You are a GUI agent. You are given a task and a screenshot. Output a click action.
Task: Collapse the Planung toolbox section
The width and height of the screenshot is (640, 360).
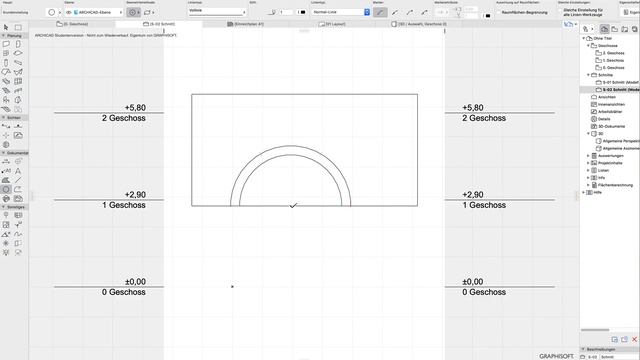[x=3, y=36]
